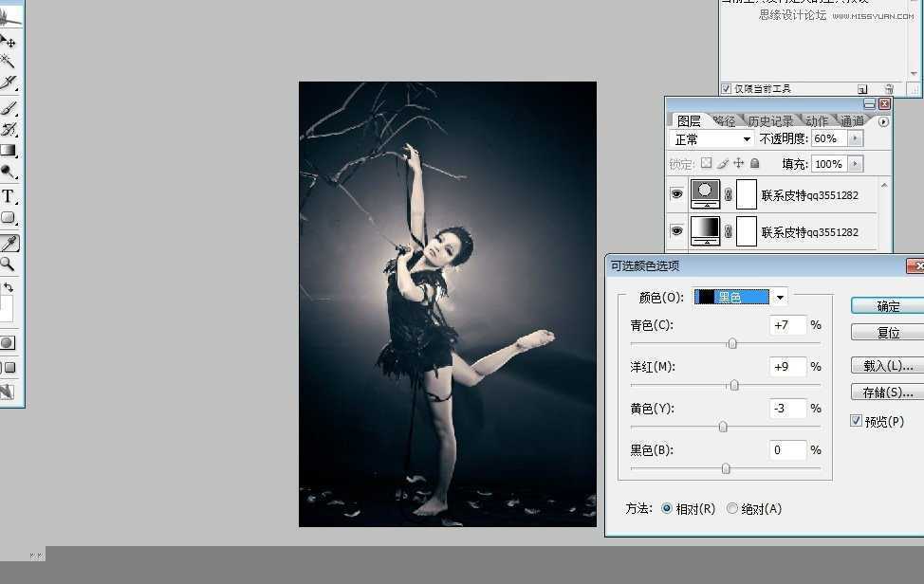Swap foreground and background colors
924x584 pixels.
(x=9, y=287)
